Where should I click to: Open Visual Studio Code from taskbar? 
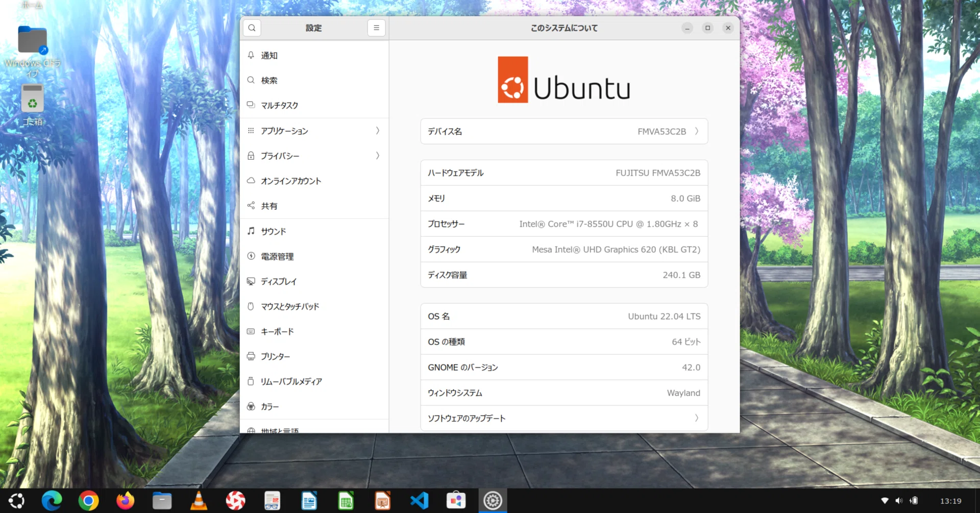tap(419, 501)
